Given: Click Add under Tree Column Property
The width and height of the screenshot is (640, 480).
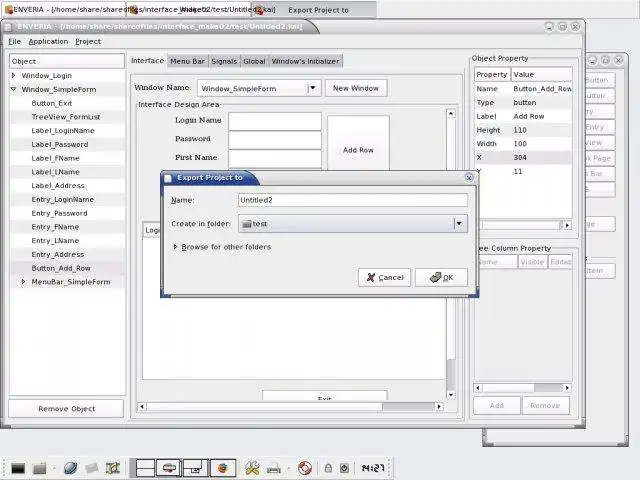Looking at the screenshot, I should coord(497,405).
